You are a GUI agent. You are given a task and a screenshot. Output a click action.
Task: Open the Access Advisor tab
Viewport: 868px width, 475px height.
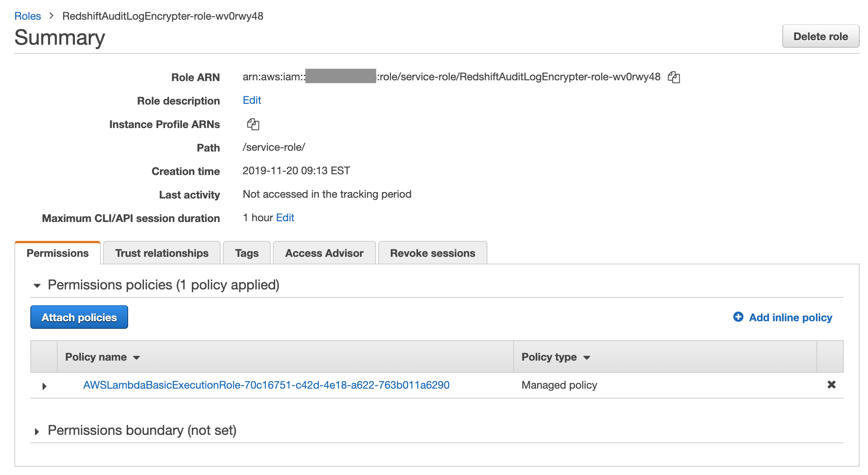pyautogui.click(x=324, y=253)
